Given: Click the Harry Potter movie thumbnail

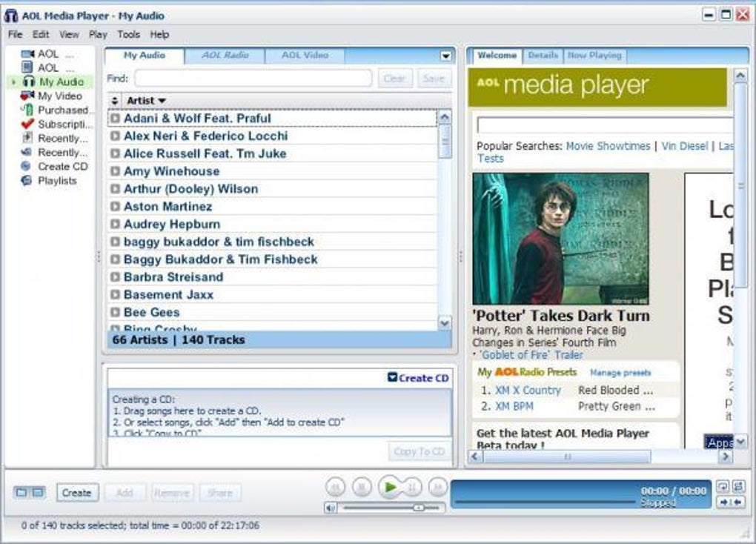Looking at the screenshot, I should coord(560,239).
